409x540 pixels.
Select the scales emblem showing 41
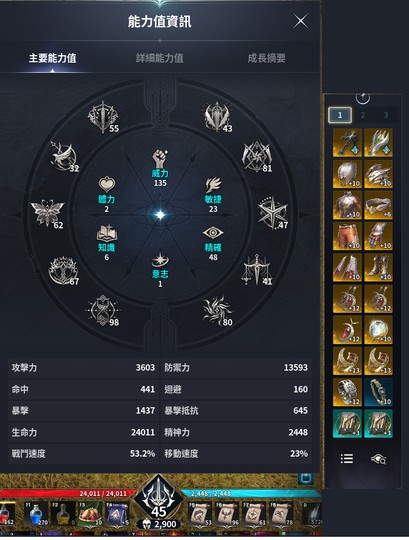(256, 270)
